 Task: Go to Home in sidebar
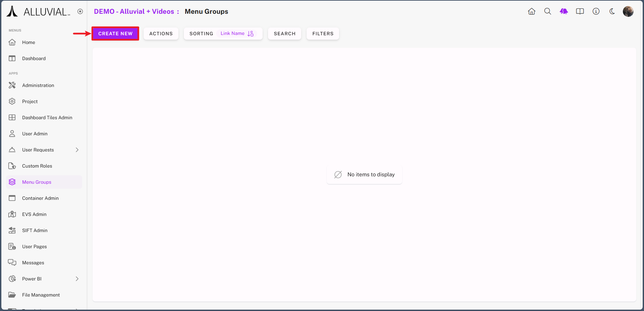click(x=44, y=42)
